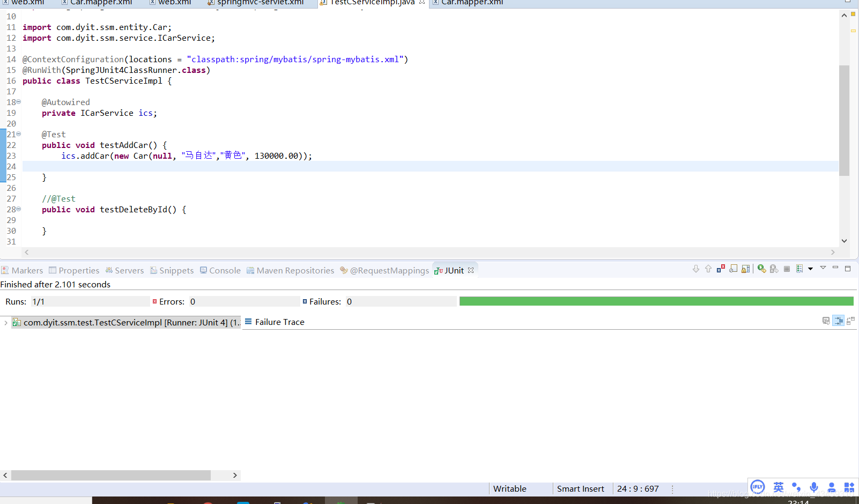The image size is (859, 504).
Task: Click green JUnit progress bar
Action: click(x=656, y=301)
